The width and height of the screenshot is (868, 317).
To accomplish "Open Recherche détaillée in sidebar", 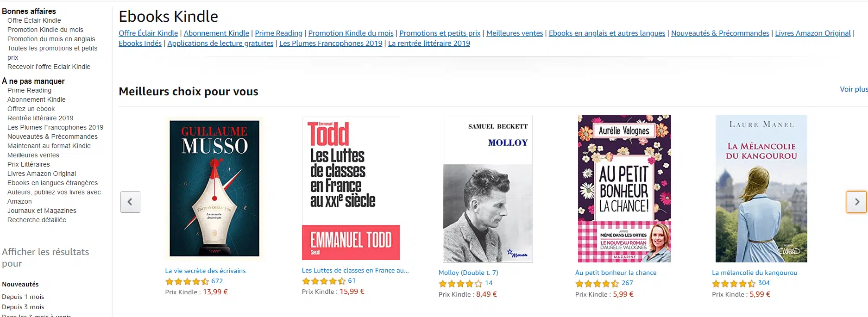I will click(x=37, y=220).
